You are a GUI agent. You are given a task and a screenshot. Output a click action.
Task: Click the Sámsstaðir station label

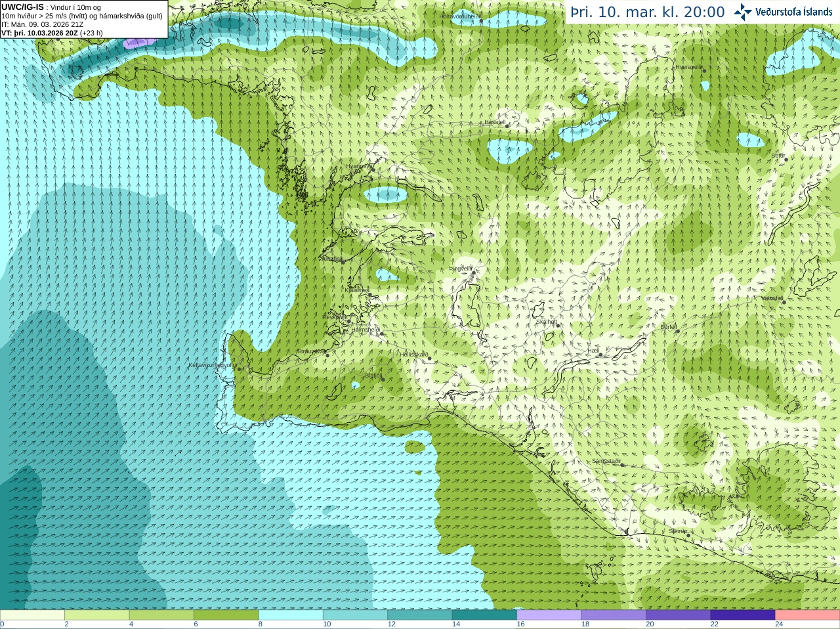click(x=606, y=461)
